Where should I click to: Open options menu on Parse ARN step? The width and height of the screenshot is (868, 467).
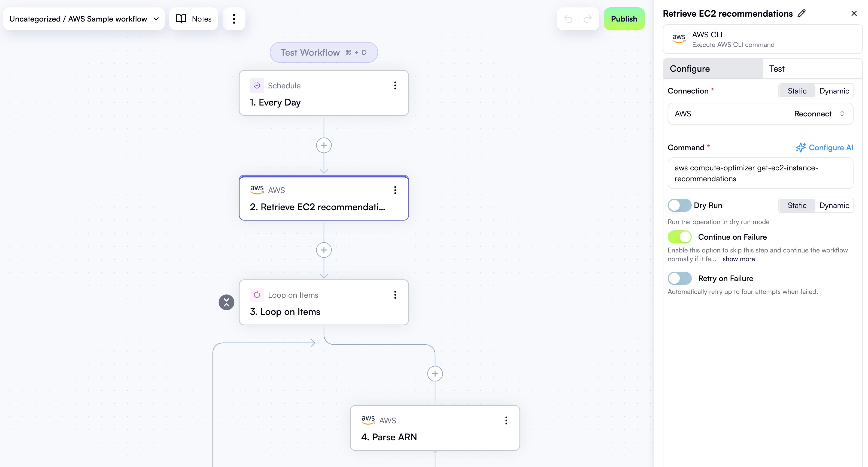pos(506,420)
